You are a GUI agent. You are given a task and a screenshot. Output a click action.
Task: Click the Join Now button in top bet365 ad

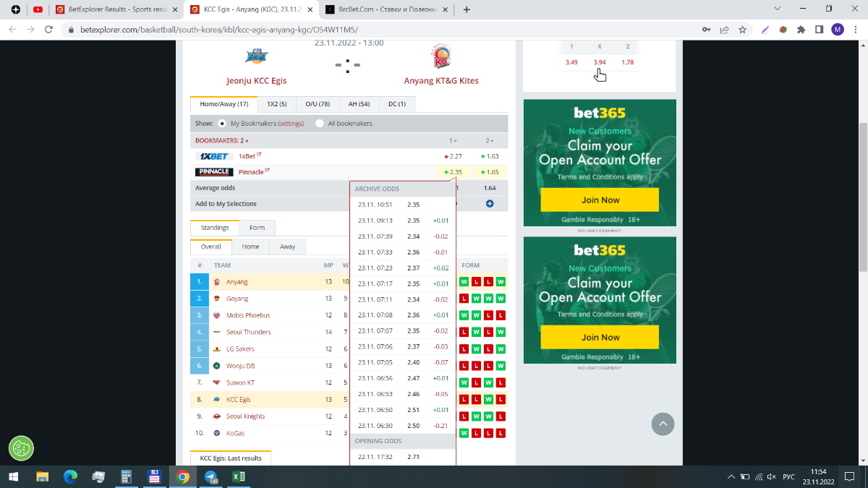(599, 200)
